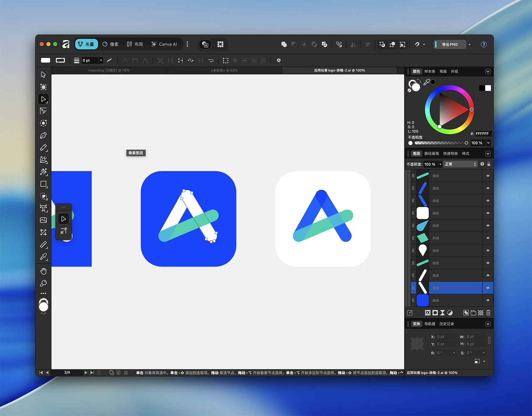Select the Rectangle shape tool
Image resolution: width=532 pixels, height=416 pixels.
click(x=43, y=184)
